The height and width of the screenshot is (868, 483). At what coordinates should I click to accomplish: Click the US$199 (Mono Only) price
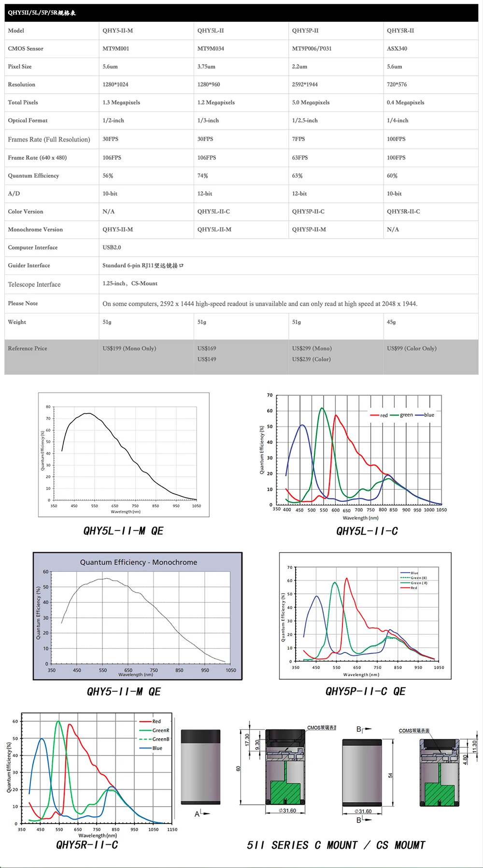[129, 348]
